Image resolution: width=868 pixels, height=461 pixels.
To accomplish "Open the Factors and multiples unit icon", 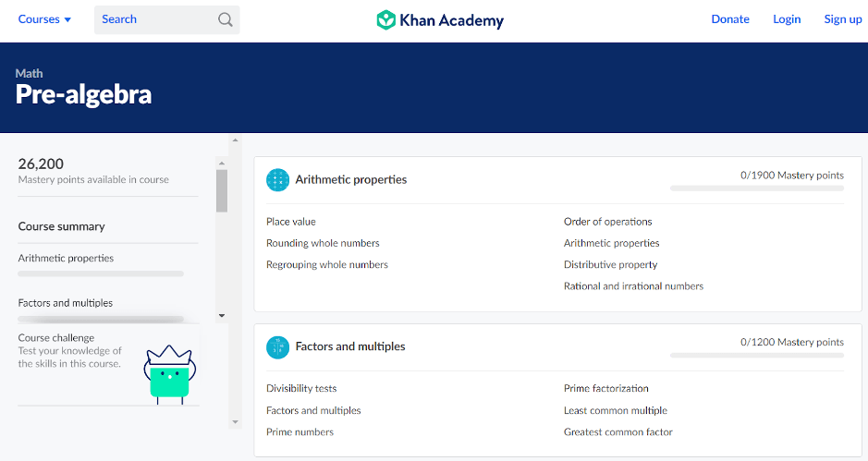I will point(277,347).
